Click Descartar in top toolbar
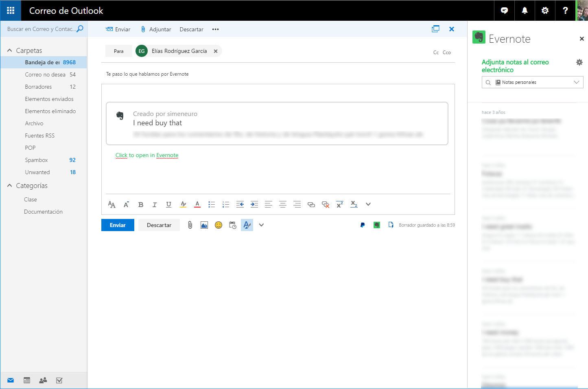 191,29
